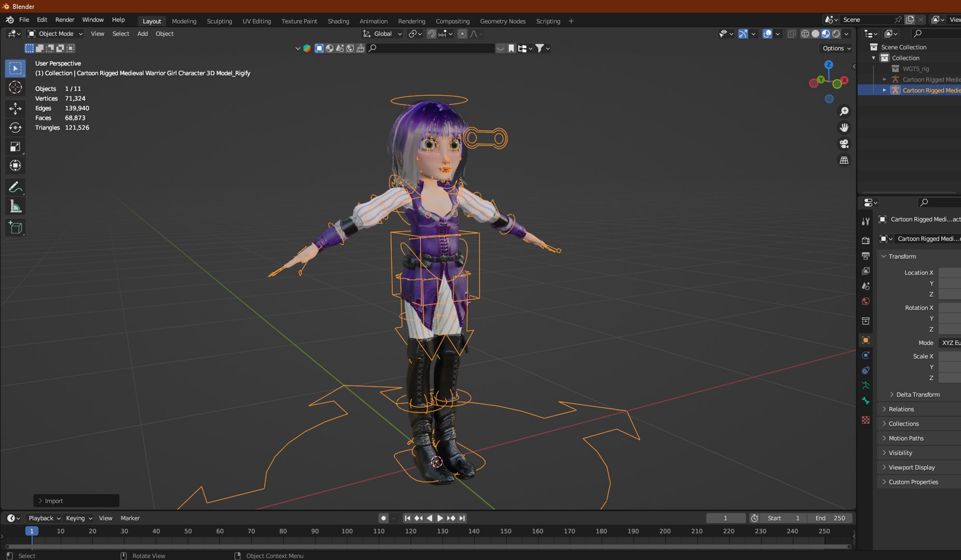The image size is (961, 560).
Task: Switch to Geometry Nodes workspace tab
Action: click(502, 21)
